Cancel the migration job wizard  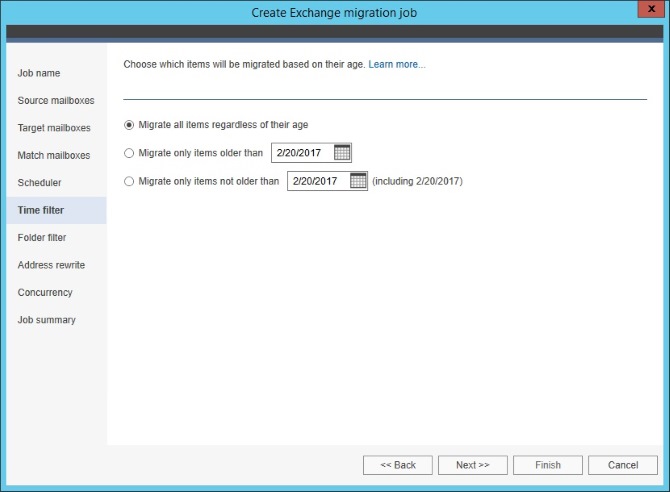pos(623,465)
